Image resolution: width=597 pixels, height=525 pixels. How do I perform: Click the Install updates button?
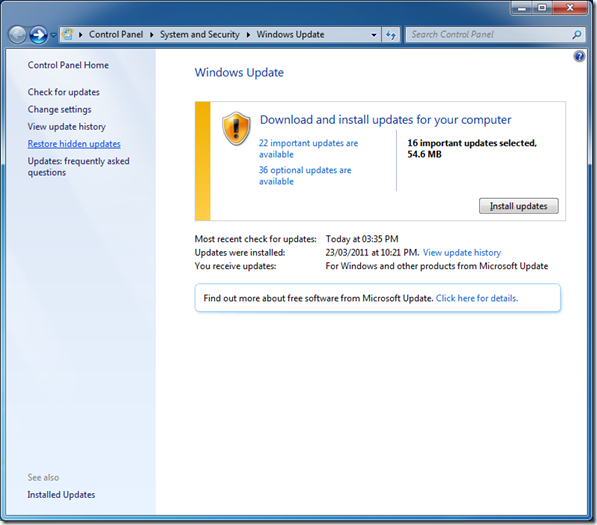[519, 206]
